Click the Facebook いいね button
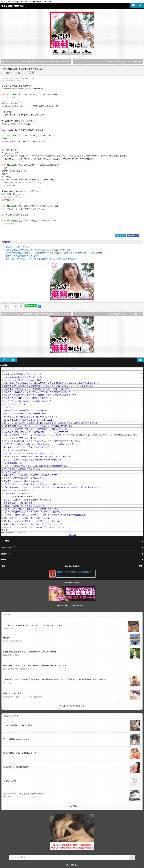The height and width of the screenshot is (868, 144). point(133,236)
